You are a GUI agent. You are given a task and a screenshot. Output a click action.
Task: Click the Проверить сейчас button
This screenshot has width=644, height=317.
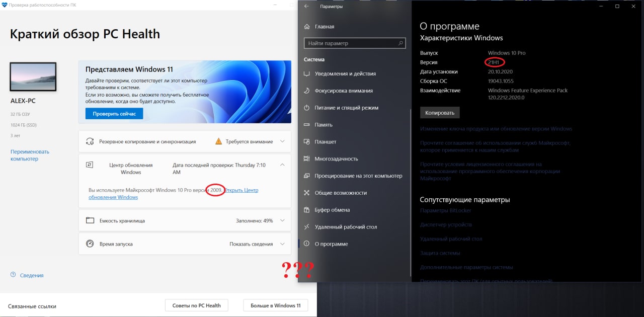pyautogui.click(x=114, y=114)
